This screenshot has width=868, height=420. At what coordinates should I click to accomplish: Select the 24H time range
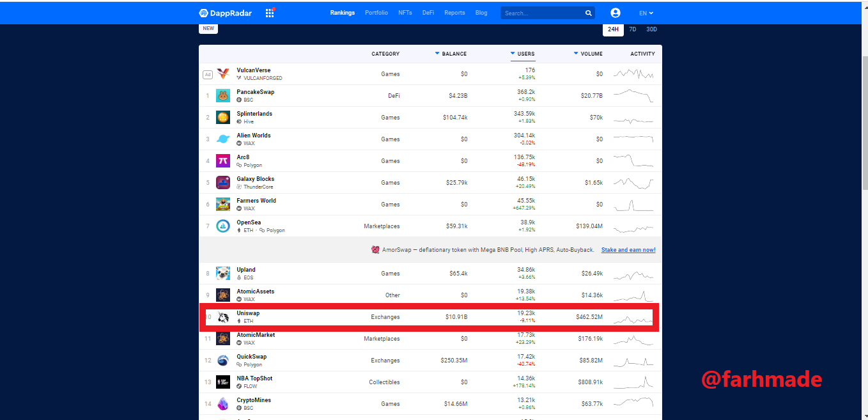613,29
